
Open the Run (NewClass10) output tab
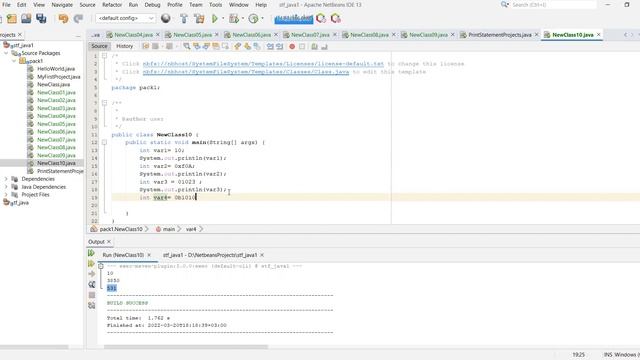(x=123, y=255)
